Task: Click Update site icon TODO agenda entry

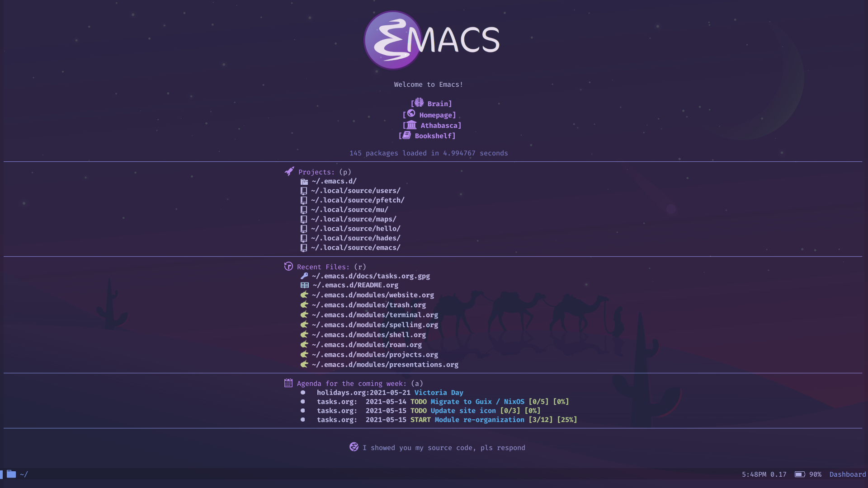Action: pyautogui.click(x=463, y=411)
